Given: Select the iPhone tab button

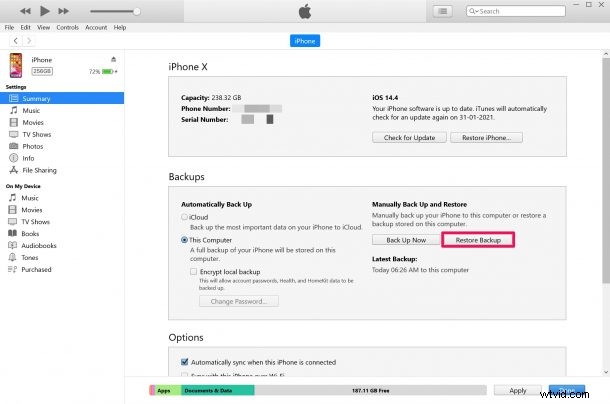Looking at the screenshot, I should (x=305, y=41).
